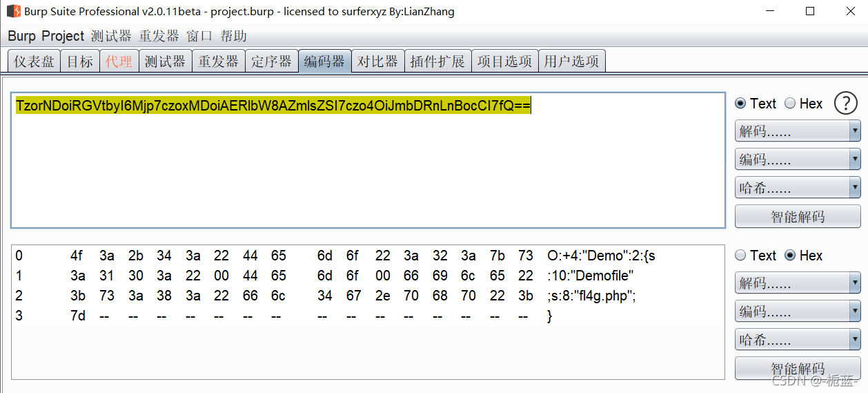Click the closing brace text in row 3
The width and height of the screenshot is (868, 393).
[550, 316]
